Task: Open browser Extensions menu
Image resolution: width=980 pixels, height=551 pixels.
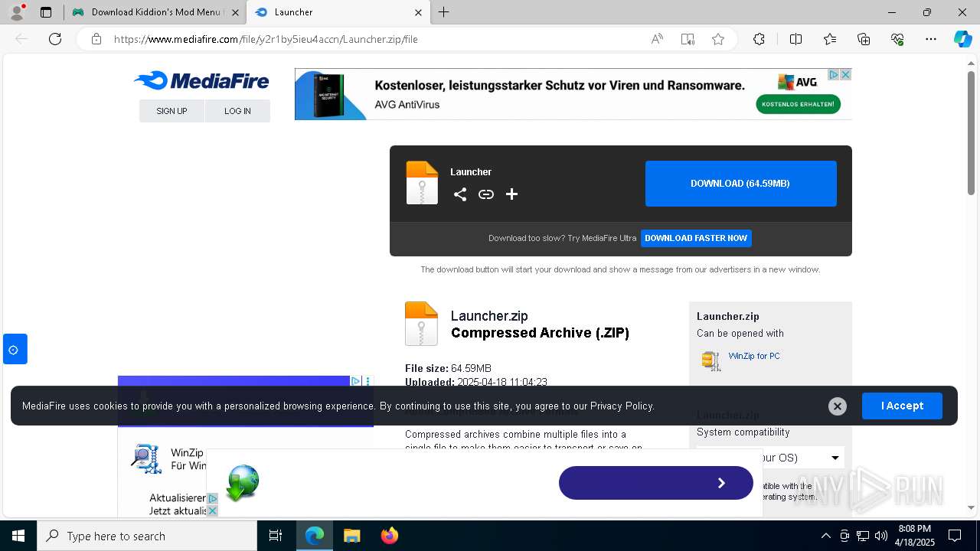Action: point(759,39)
